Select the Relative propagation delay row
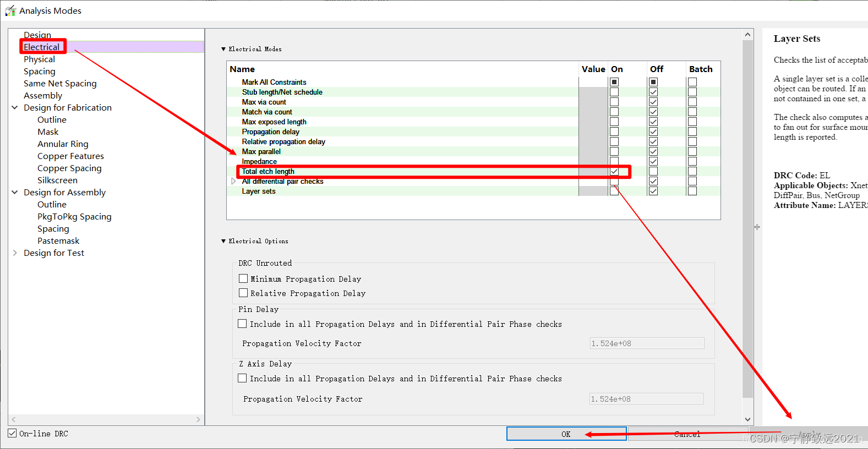Image resolution: width=868 pixels, height=449 pixels. 283,141
